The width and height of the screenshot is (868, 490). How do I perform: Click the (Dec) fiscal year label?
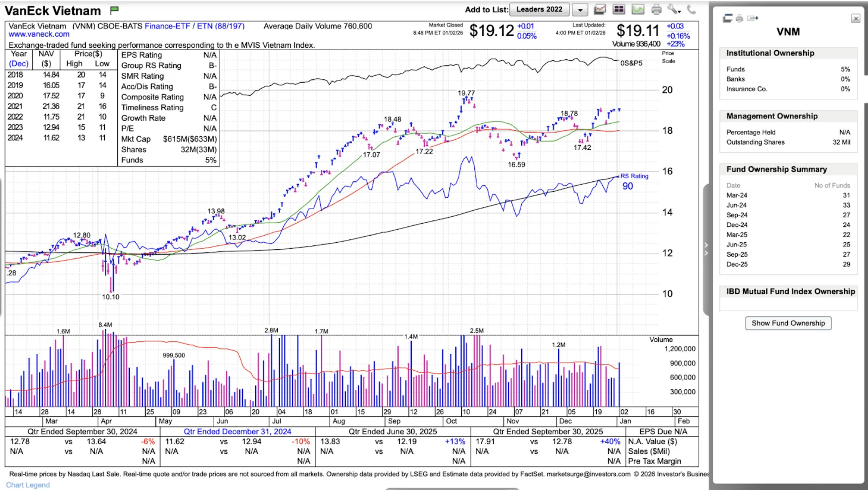pos(19,64)
